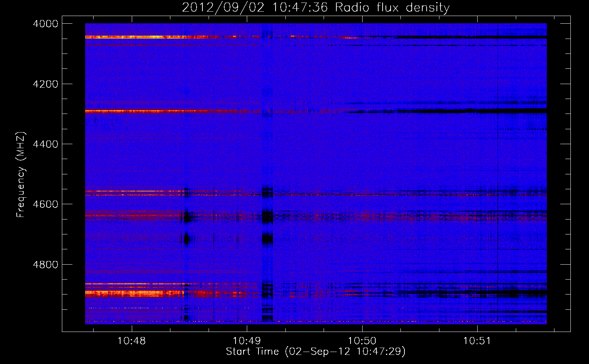Click the 'Start Time' axis caption
Image resolution: width=589 pixels, height=364 pixels.
click(x=252, y=351)
